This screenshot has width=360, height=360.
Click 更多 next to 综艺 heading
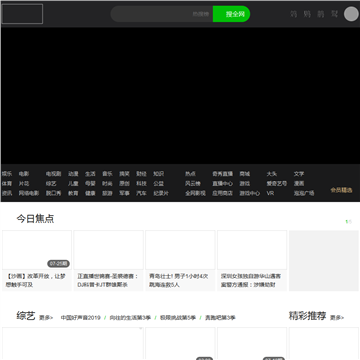tap(46, 318)
